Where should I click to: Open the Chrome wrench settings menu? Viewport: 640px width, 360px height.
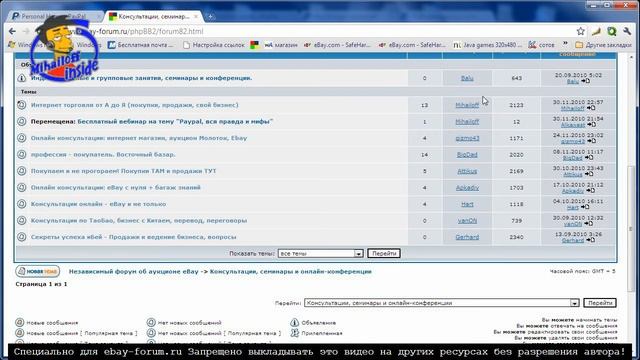[627, 31]
